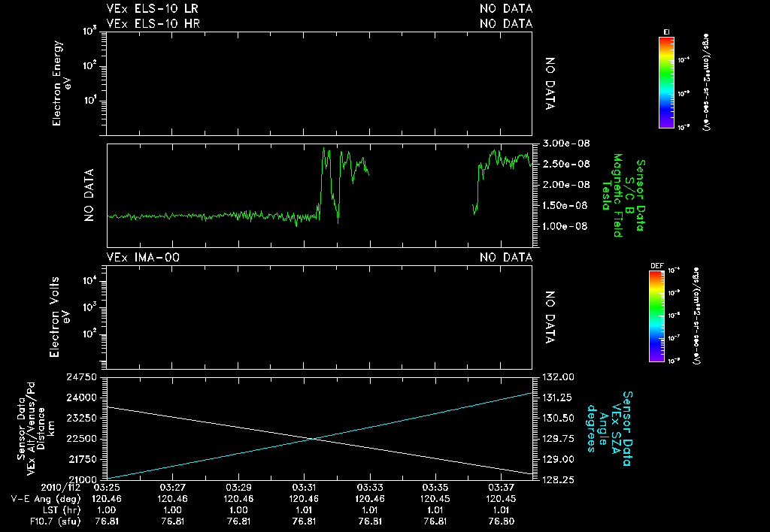Click the 21000 altitude tick label
This screenshot has width=770, height=532.
(81, 479)
